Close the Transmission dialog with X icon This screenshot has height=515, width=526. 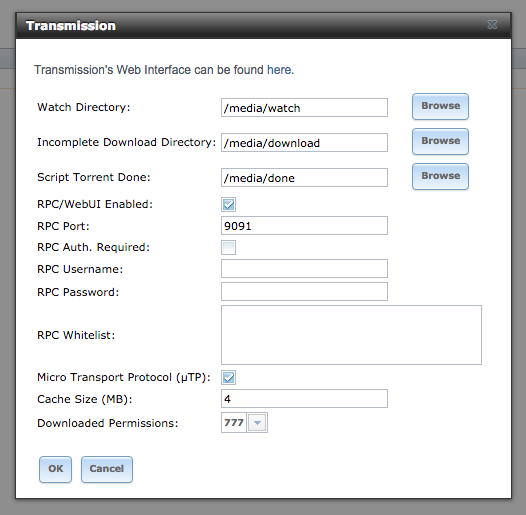(492, 24)
